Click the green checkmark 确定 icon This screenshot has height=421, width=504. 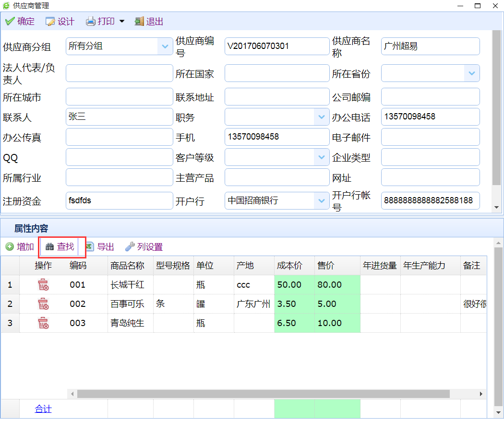10,22
